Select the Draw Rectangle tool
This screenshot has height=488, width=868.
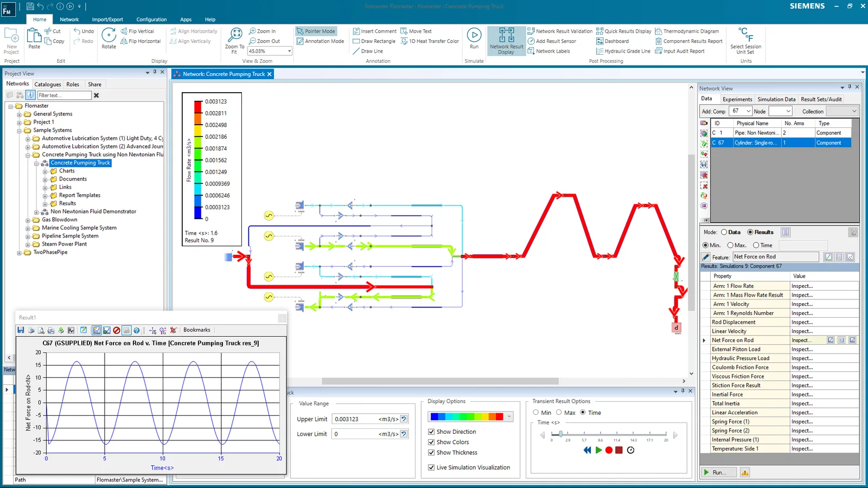click(x=374, y=41)
